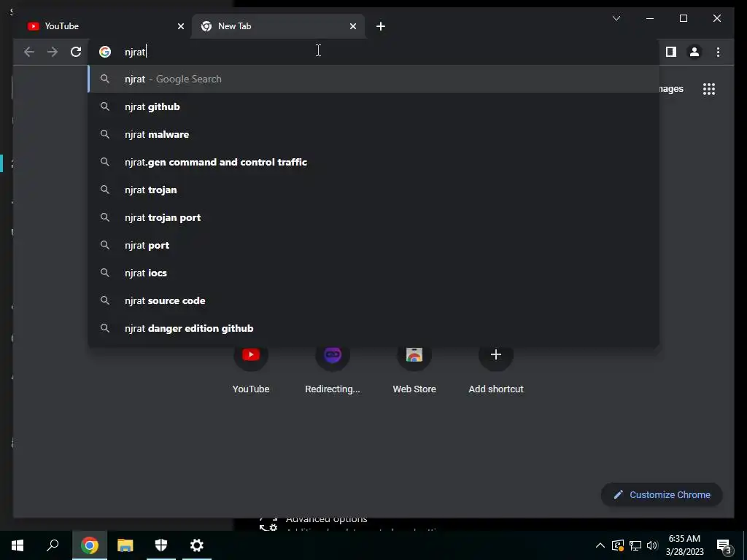Select njrat.gen command and control traffic suggestion
The height and width of the screenshot is (560, 747).
point(374,162)
